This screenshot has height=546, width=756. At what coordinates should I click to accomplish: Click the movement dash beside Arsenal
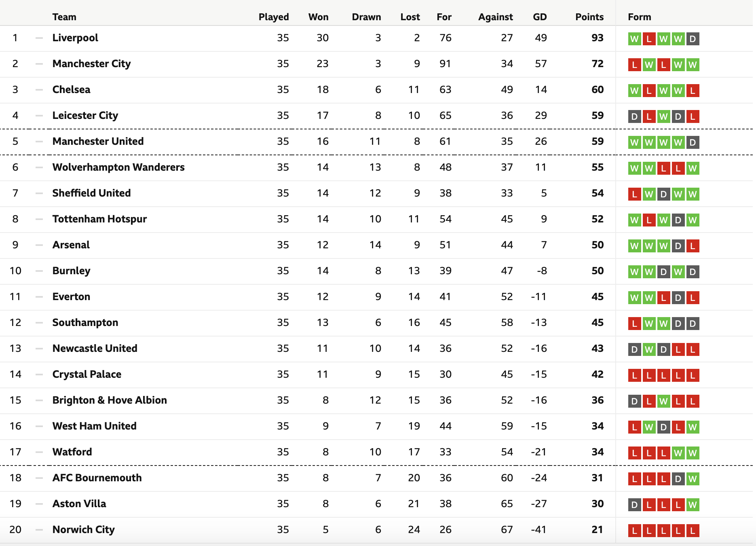pos(39,245)
